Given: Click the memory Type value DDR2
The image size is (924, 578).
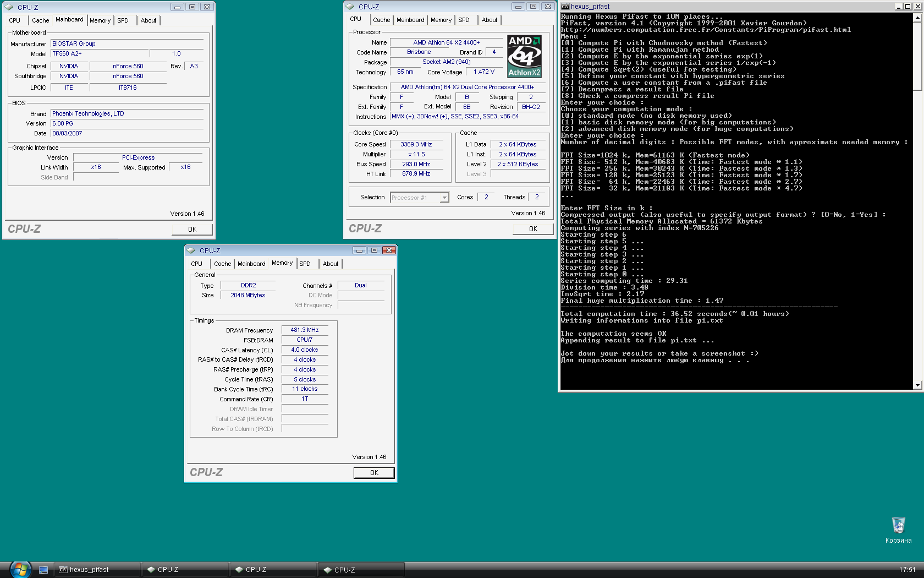Looking at the screenshot, I should click(x=248, y=285).
